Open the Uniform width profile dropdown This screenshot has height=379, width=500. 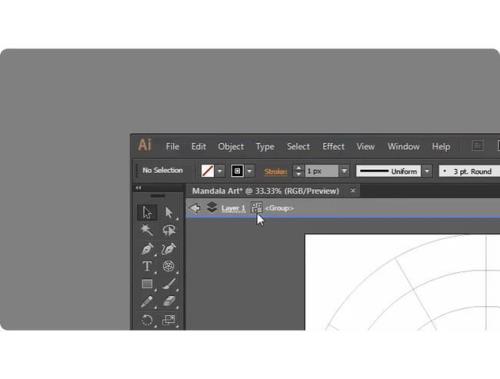pyautogui.click(x=427, y=171)
